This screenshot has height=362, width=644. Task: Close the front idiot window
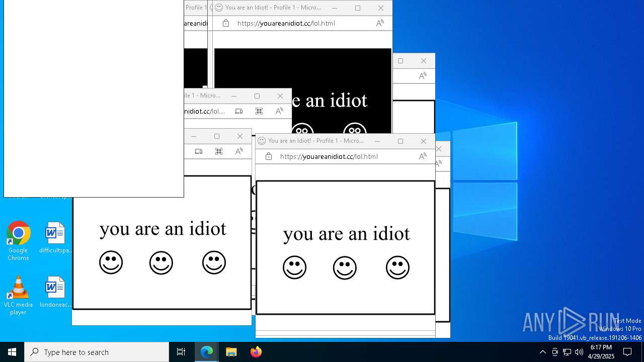point(424,141)
